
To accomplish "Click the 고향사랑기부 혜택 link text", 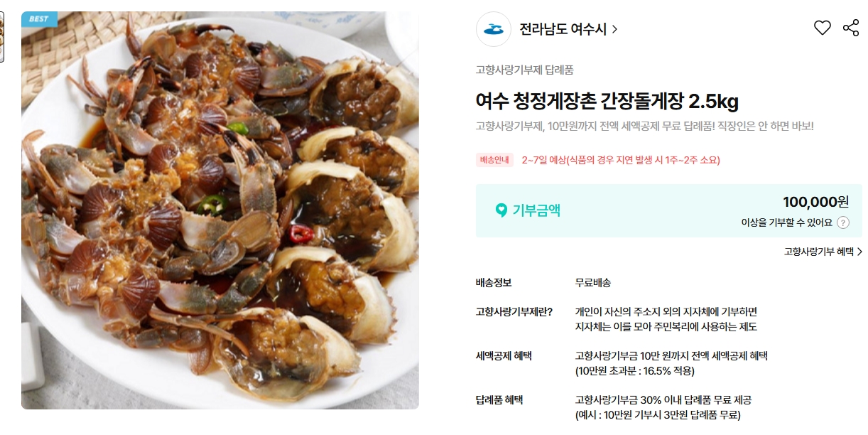I will tap(818, 252).
